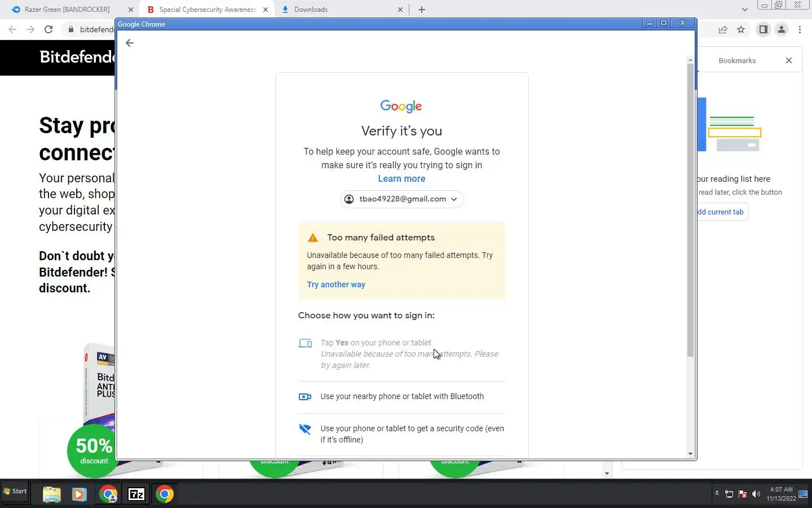
Task: Click the orange warning triangle icon
Action: [313, 238]
